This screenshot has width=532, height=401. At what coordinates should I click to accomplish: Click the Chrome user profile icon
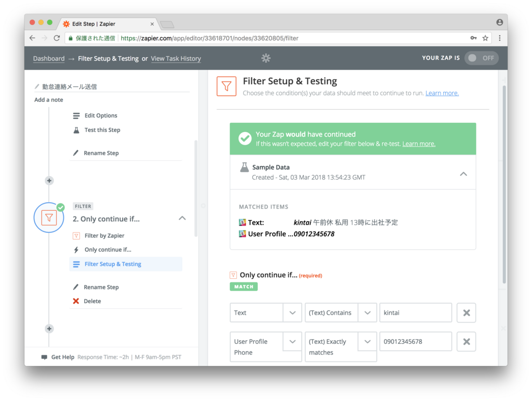pos(499,22)
